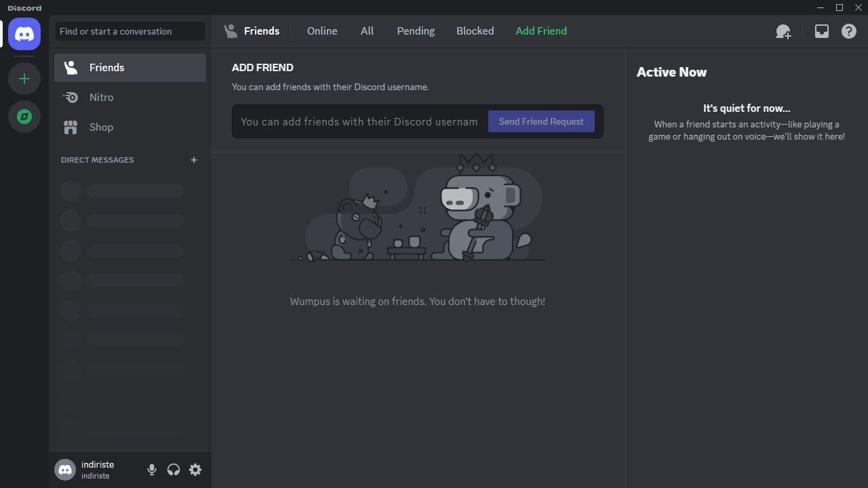Add a server with plus icon
Screen dimensions: 868x488
tap(24, 79)
